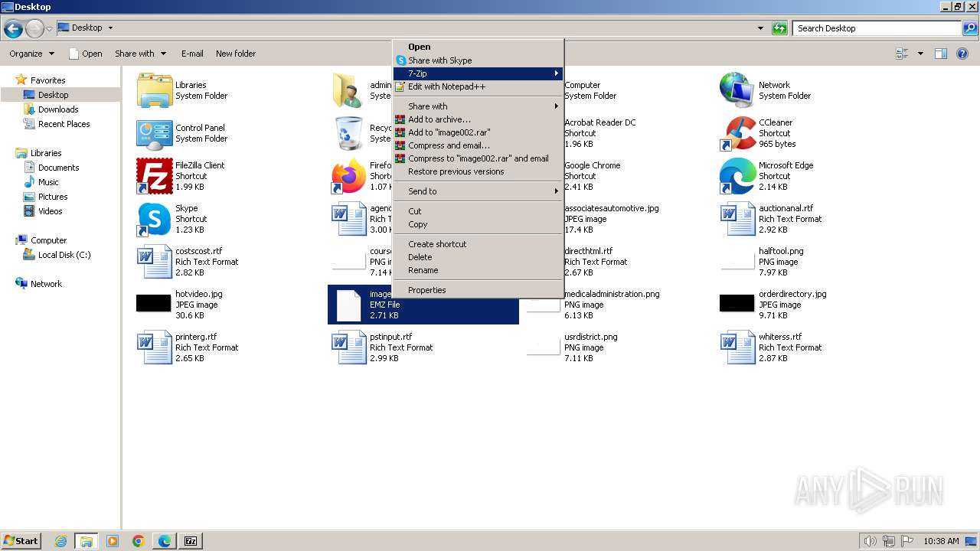Choose Restore previous versions
Image resolution: width=980 pixels, height=551 pixels.
[x=479, y=171]
